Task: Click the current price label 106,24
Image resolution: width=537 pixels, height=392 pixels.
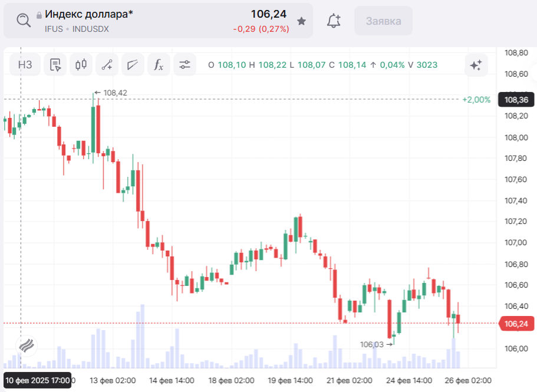Action: pos(516,323)
